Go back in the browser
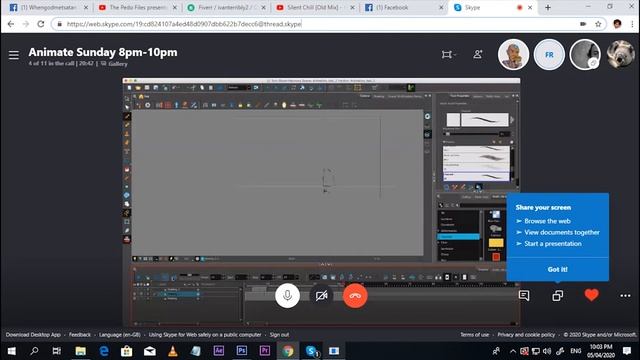 (x=11, y=24)
